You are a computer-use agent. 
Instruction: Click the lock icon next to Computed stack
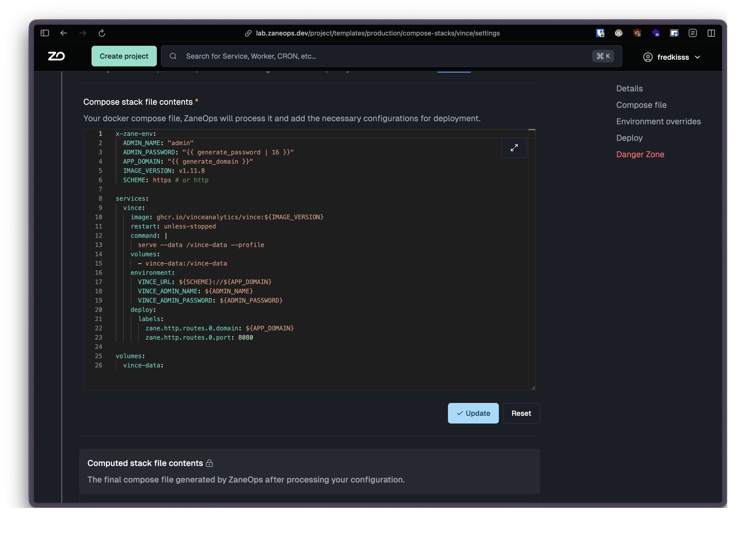tap(209, 463)
